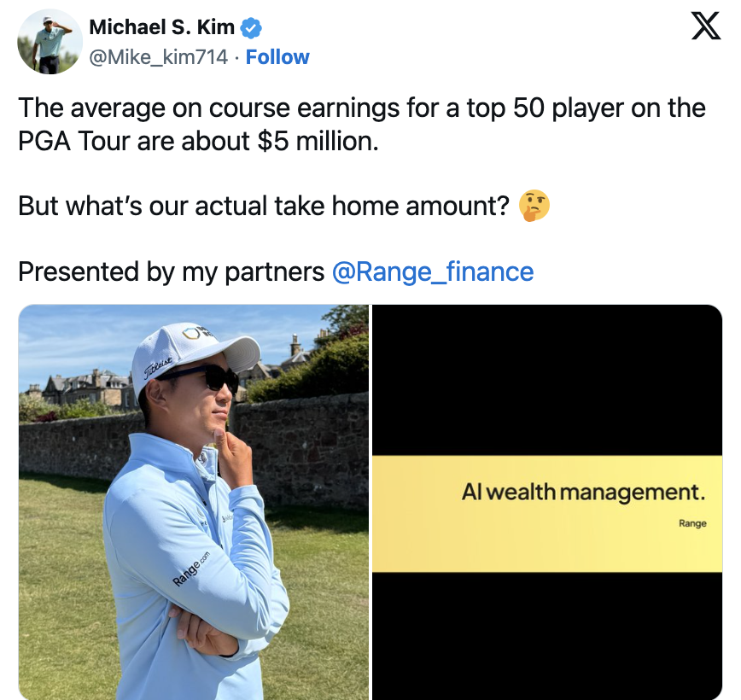The height and width of the screenshot is (700, 741).
Task: Click the thinking face emoji
Action: tap(534, 206)
